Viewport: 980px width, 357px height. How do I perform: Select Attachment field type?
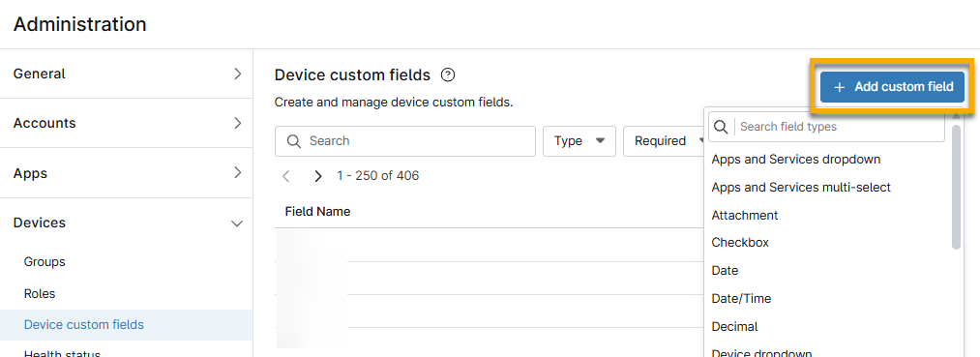744,215
